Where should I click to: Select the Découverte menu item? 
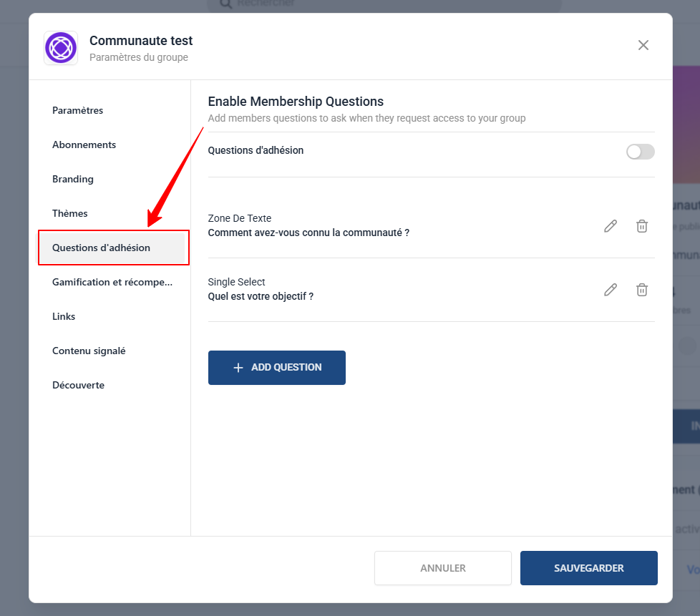(x=78, y=385)
